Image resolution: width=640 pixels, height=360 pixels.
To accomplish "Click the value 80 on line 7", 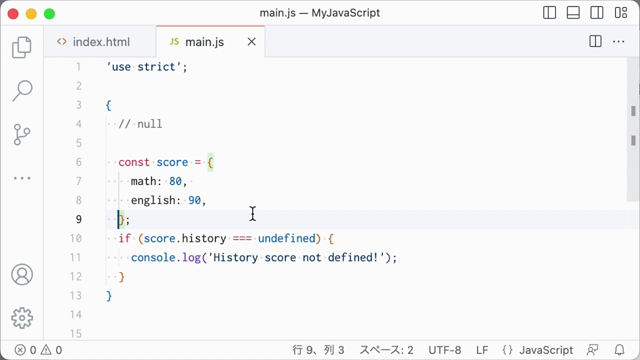I will coord(175,181).
